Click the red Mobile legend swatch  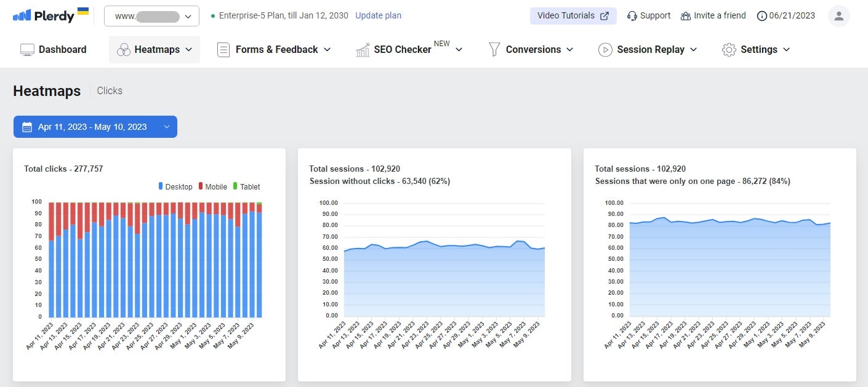coord(201,186)
